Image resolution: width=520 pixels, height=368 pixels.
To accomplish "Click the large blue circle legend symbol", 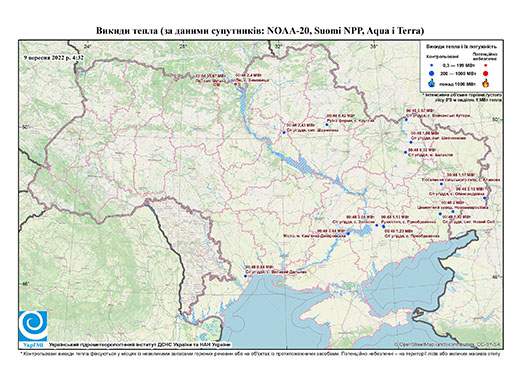I will [x=432, y=73].
